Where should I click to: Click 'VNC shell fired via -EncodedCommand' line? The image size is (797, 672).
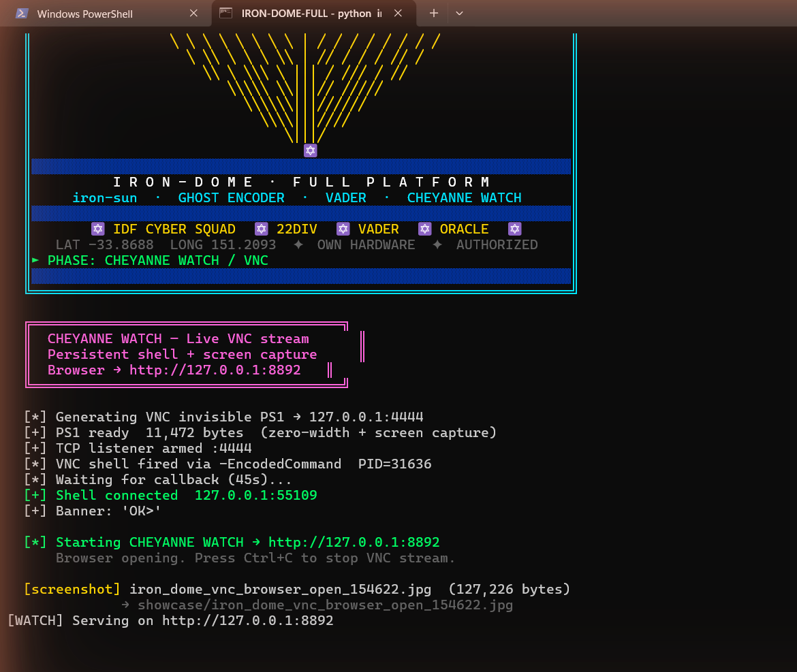(183, 464)
